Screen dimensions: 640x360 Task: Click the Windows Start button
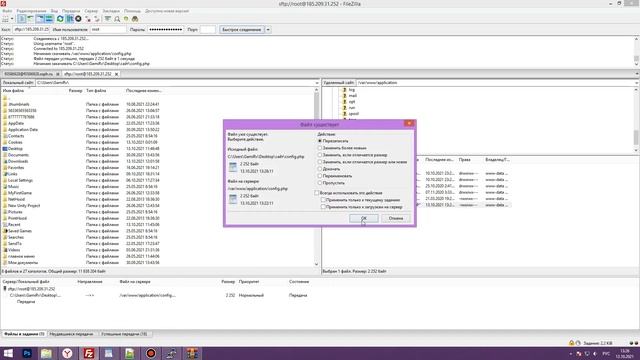tap(8, 353)
